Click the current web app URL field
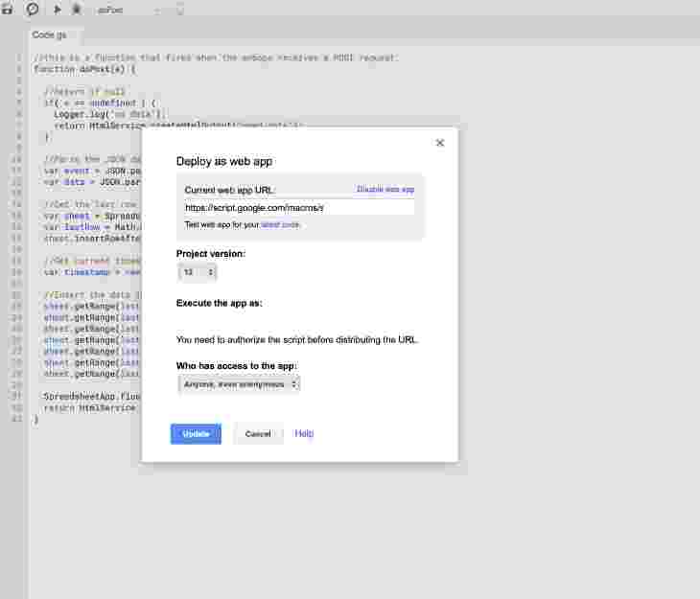This screenshot has height=599, width=700. pos(299,208)
